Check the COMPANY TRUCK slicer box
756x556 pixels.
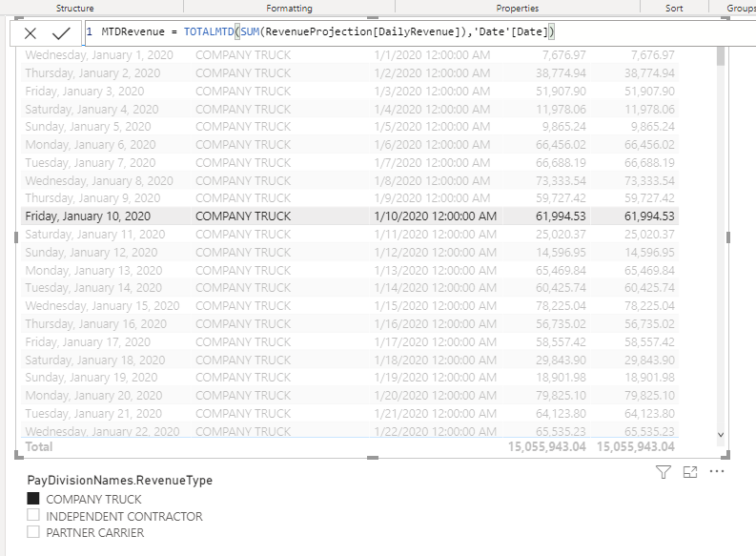coord(33,498)
